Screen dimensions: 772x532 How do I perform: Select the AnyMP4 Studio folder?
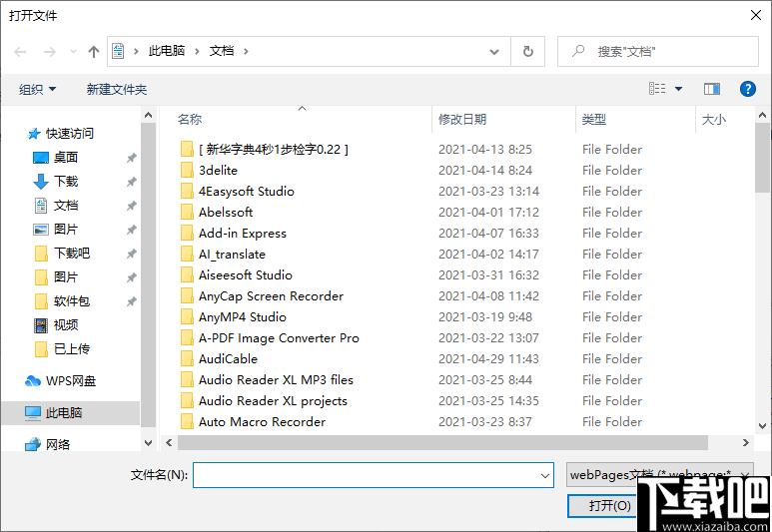pos(243,317)
